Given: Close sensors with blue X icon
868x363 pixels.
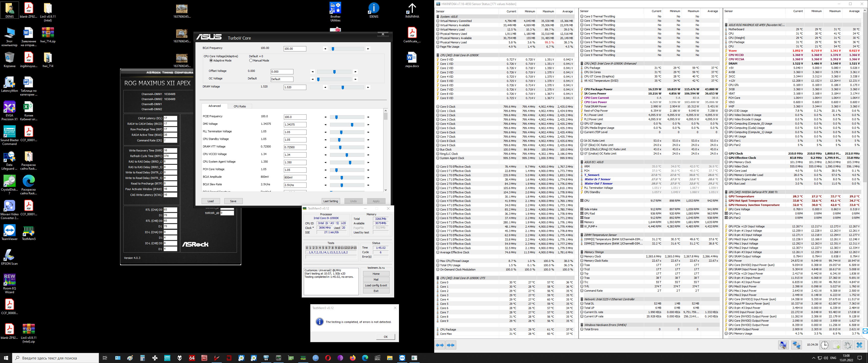Looking at the screenshot, I should coord(859,345).
